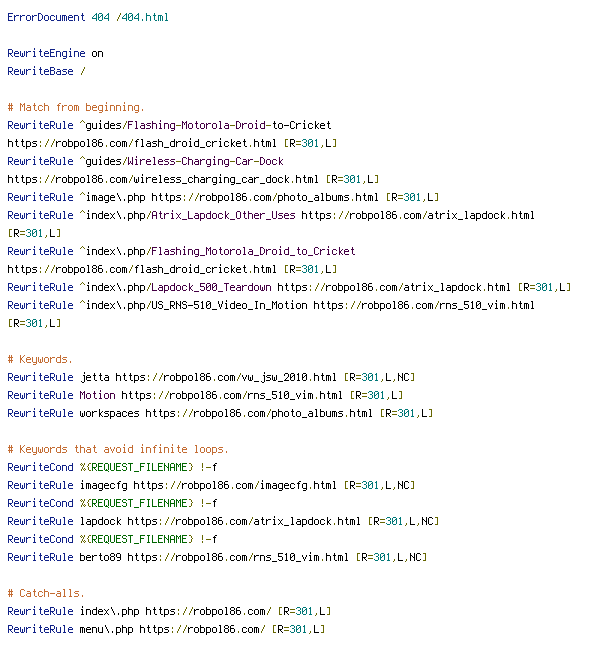The width and height of the screenshot is (600, 646).
Task: Click the 'workspaces' rewrite pattern
Action: tap(109, 413)
